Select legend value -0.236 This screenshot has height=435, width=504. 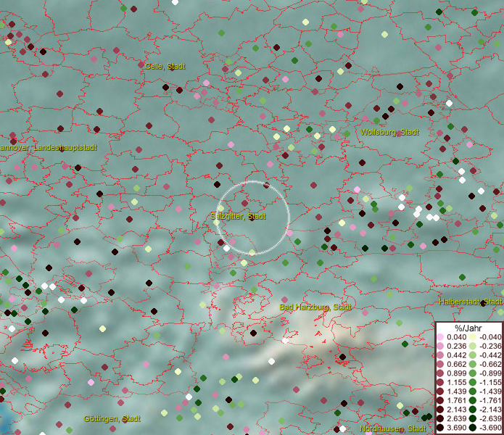point(490,346)
